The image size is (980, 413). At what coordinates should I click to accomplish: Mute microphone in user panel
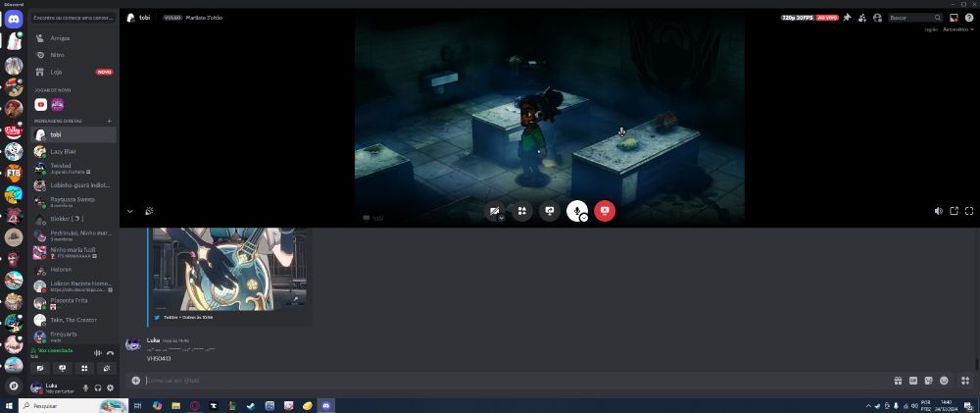click(86, 387)
